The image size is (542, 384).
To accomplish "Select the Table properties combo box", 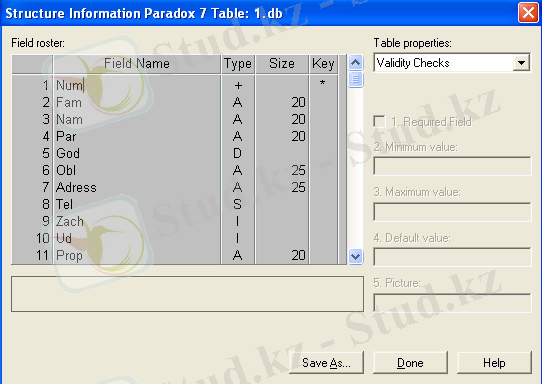I will [452, 63].
